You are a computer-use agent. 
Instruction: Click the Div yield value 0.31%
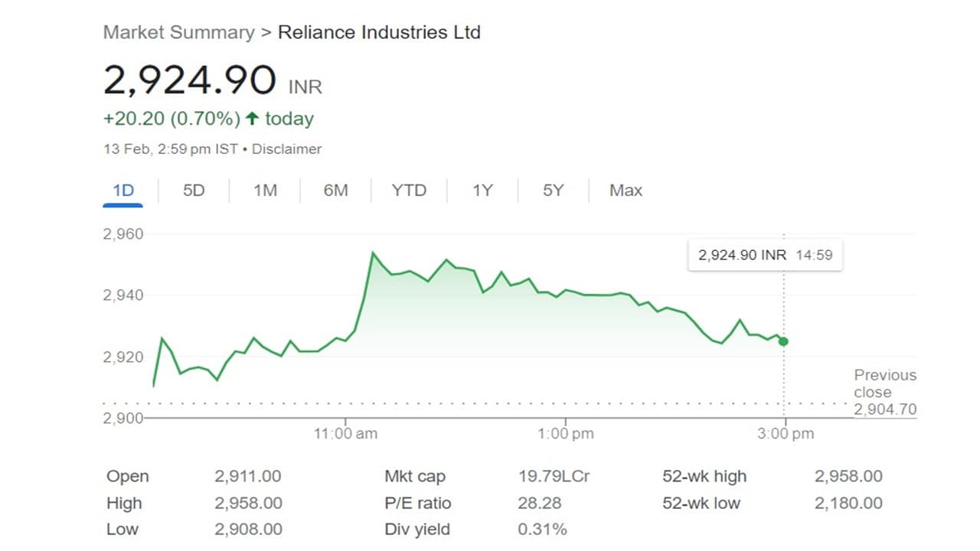pos(542,530)
